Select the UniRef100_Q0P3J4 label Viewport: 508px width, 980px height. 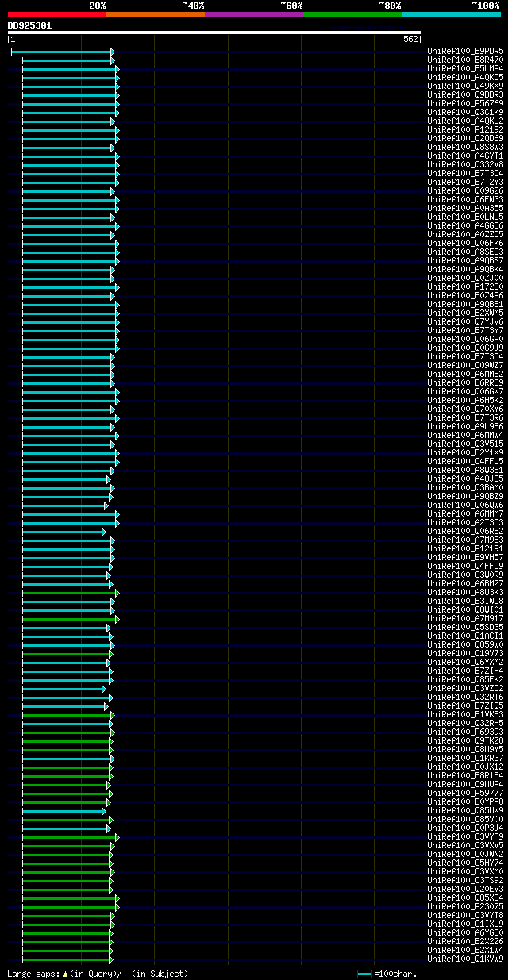coord(465,828)
